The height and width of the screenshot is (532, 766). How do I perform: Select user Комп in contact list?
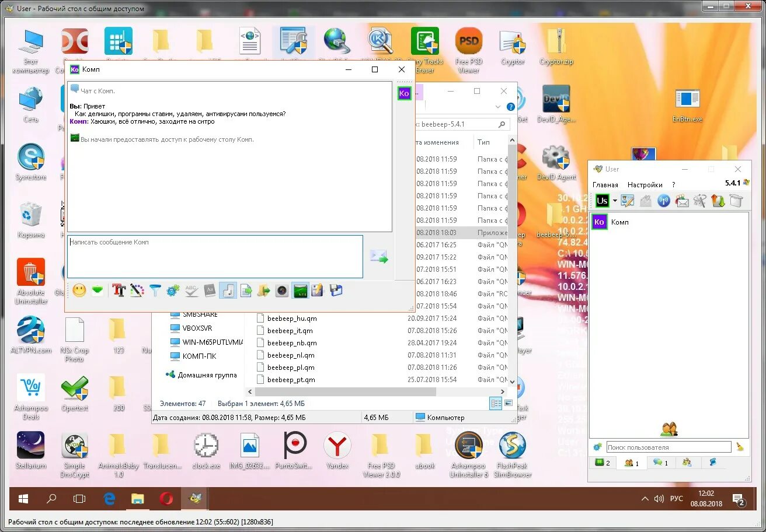tap(669, 222)
